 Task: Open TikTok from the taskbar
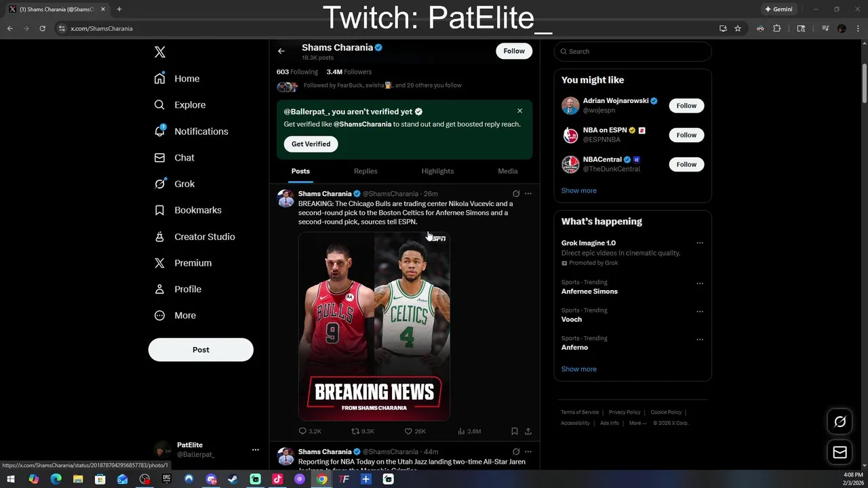[x=277, y=479]
